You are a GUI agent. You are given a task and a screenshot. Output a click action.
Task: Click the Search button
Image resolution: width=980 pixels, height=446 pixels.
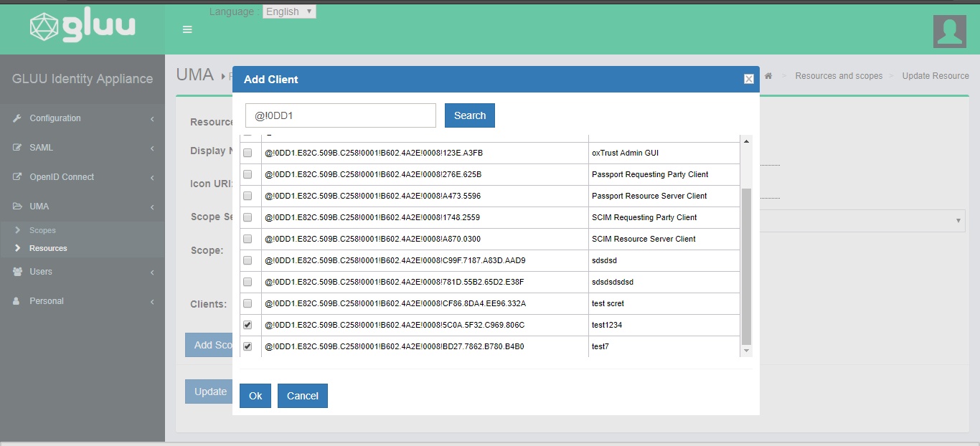pos(469,115)
